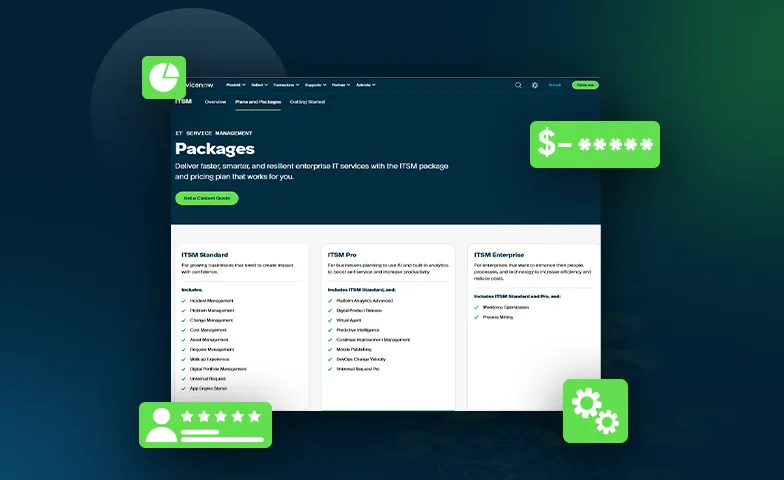Viewport: 784px width, 480px height.
Task: Click the ITSM Standard card title
Action: (204, 254)
